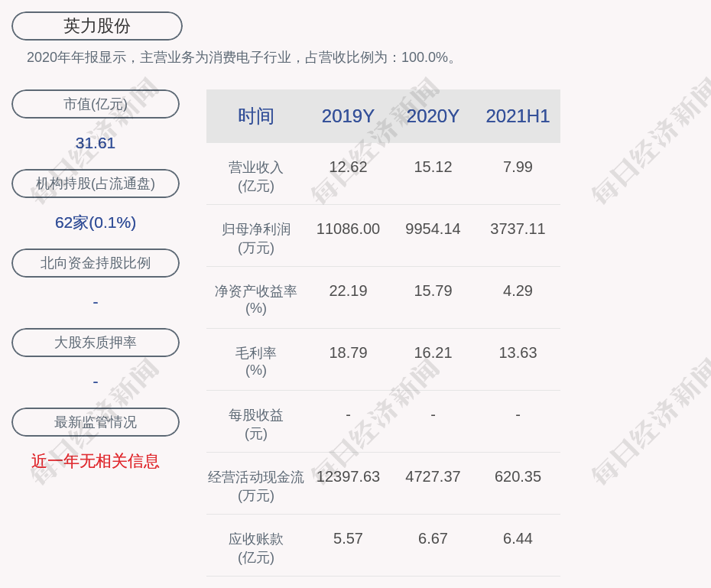The width and height of the screenshot is (711, 588).
Task: Click the net profit value 9954.14
Action: coord(433,229)
